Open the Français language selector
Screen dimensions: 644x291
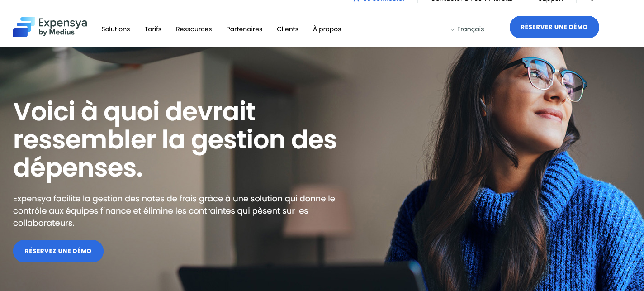(x=467, y=29)
